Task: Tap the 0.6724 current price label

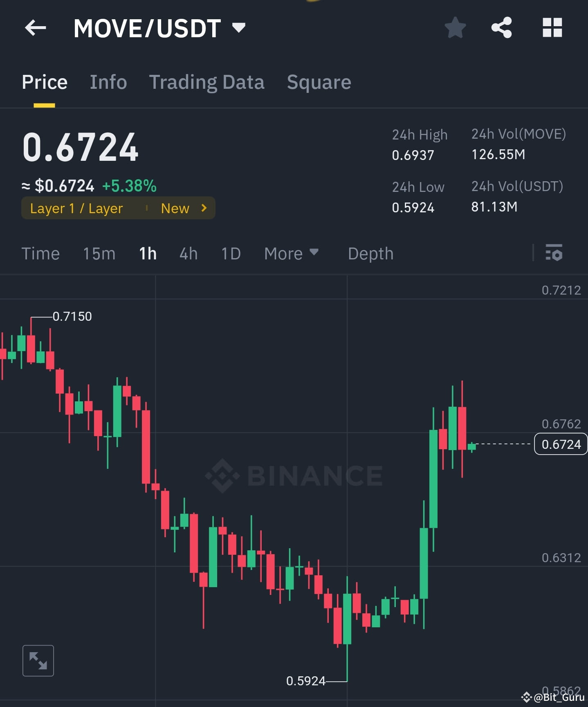Action: coord(561,444)
